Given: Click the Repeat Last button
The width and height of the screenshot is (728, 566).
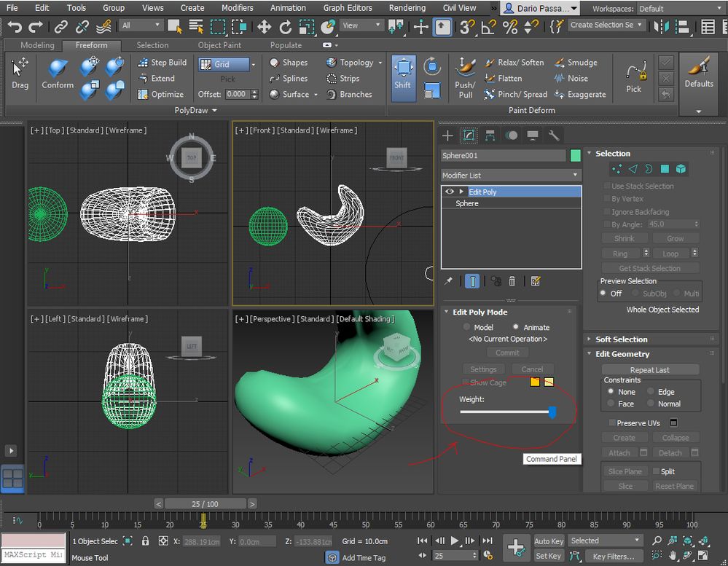Looking at the screenshot, I should tap(650, 370).
